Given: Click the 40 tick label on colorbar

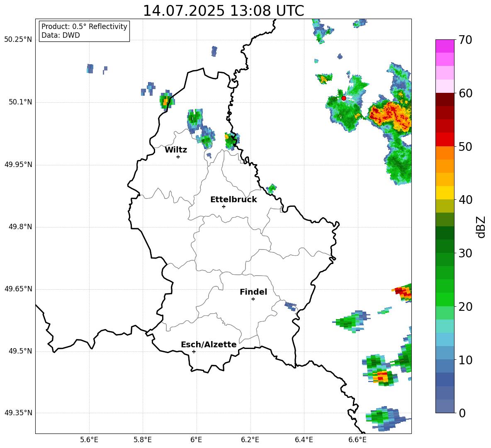Looking at the screenshot, I should point(465,200).
